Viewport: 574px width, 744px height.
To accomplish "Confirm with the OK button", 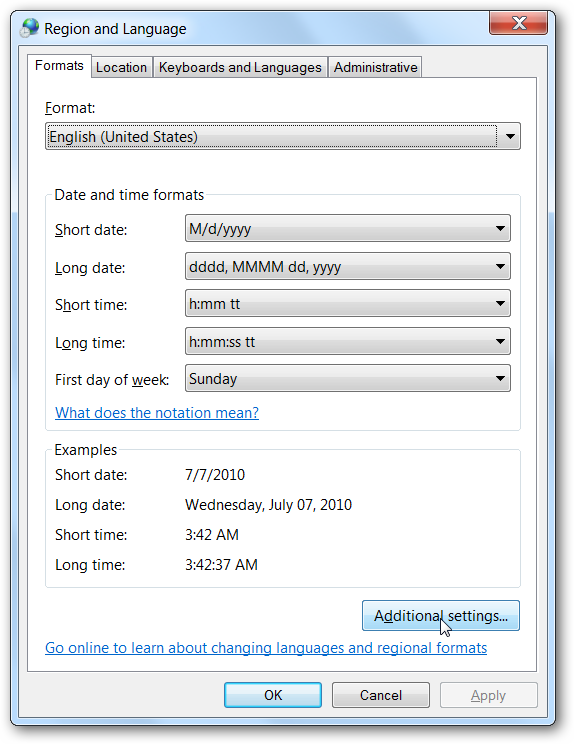I will [273, 695].
